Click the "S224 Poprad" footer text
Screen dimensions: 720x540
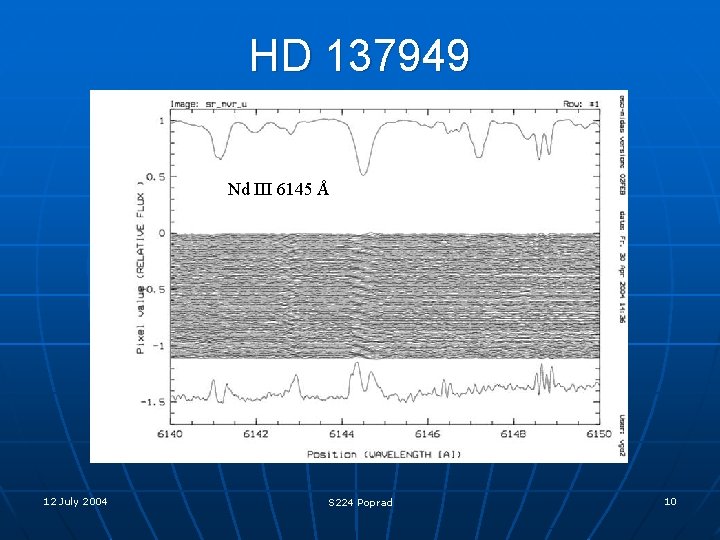(360, 502)
